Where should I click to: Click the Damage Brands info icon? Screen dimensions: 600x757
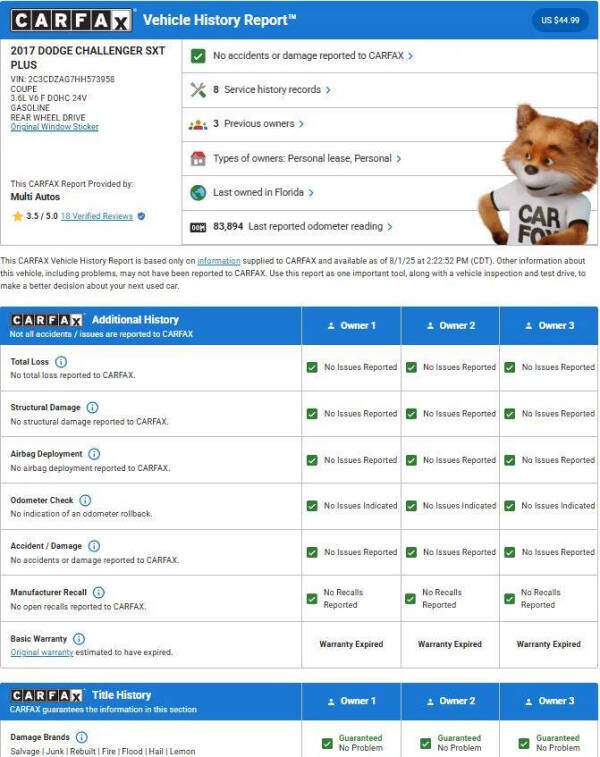tap(82, 737)
